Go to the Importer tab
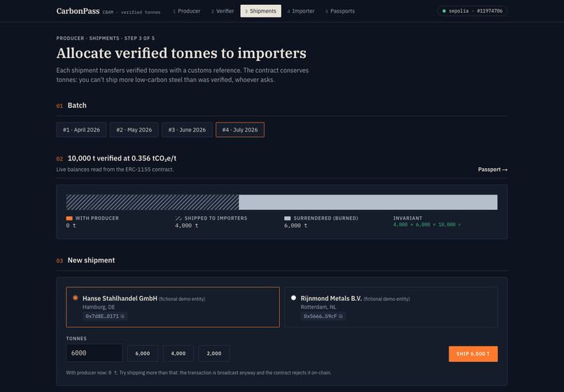This screenshot has height=392, width=564. click(301, 11)
